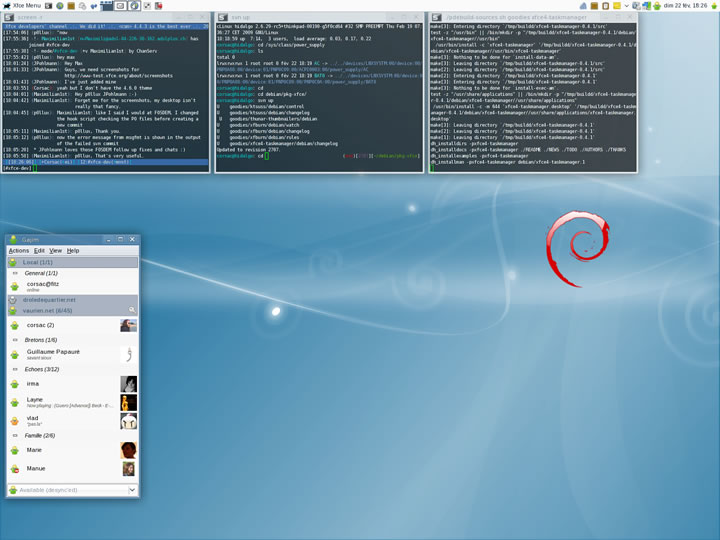The width and height of the screenshot is (720, 540).
Task: Click vlad's away status icon
Action: (14, 421)
